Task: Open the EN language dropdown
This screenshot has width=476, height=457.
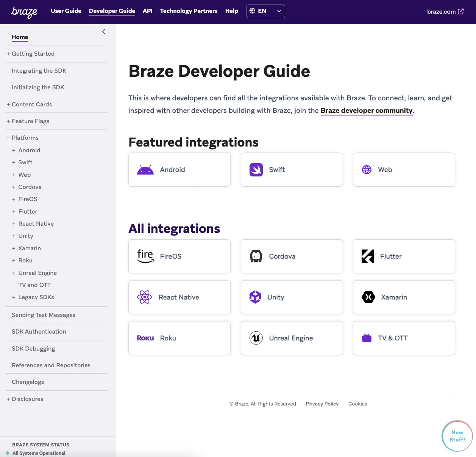Action: (266, 11)
